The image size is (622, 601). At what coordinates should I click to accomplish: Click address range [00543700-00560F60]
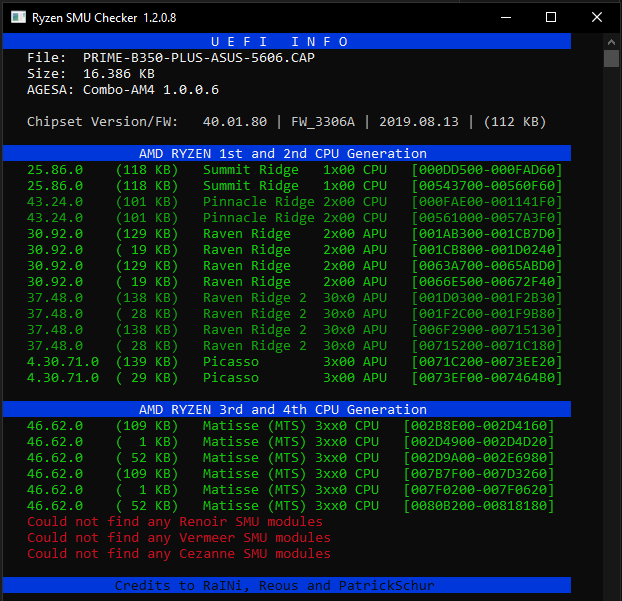pos(487,186)
